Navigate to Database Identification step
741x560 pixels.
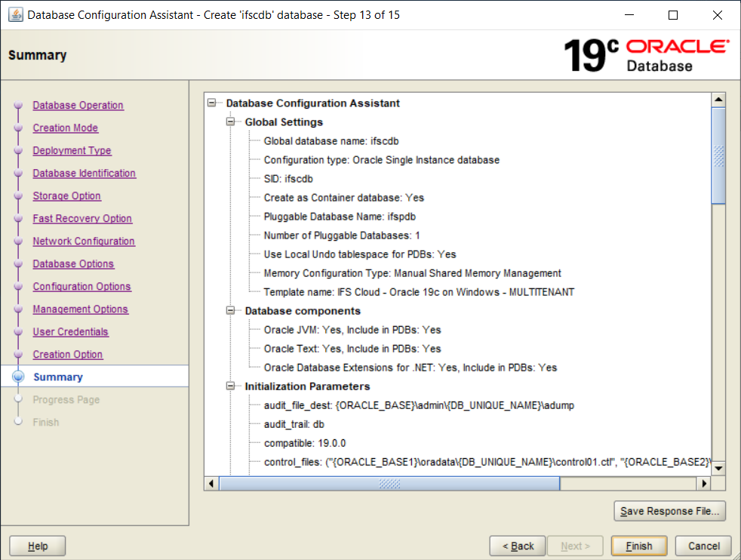84,174
